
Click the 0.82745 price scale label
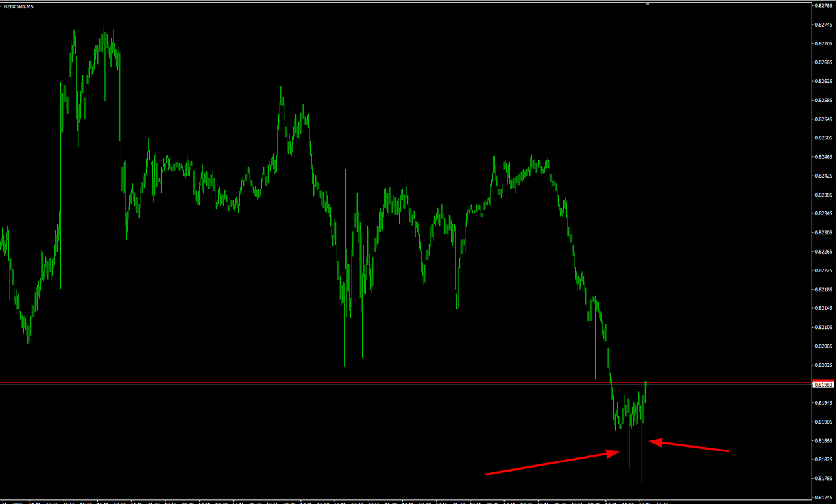click(823, 25)
